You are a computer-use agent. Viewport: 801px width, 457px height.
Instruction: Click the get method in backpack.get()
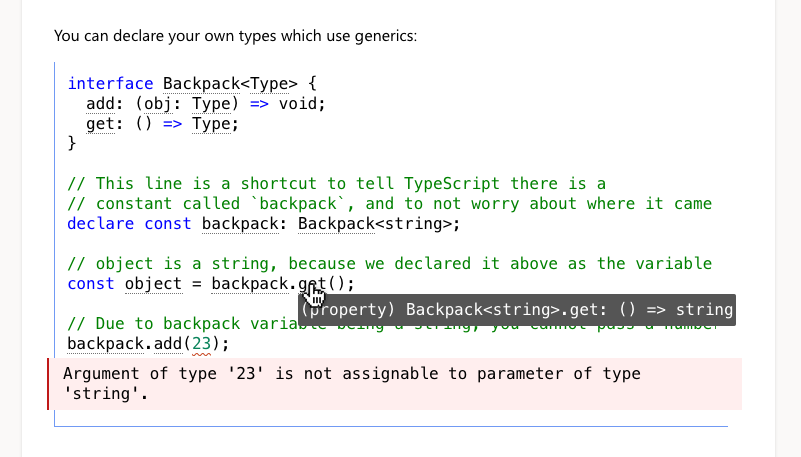click(312, 283)
